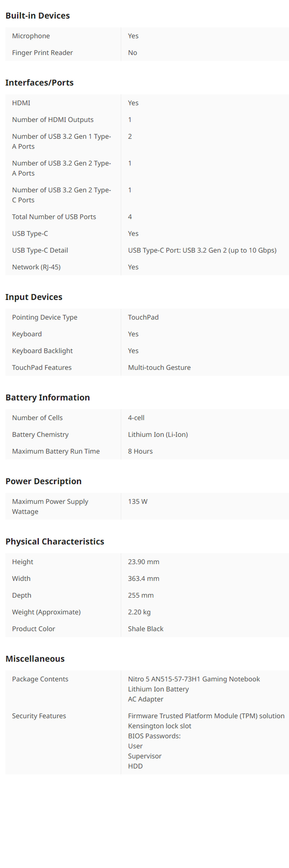Click the Weight (Approximate) label
Image resolution: width=289 pixels, height=868 pixels.
click(47, 612)
